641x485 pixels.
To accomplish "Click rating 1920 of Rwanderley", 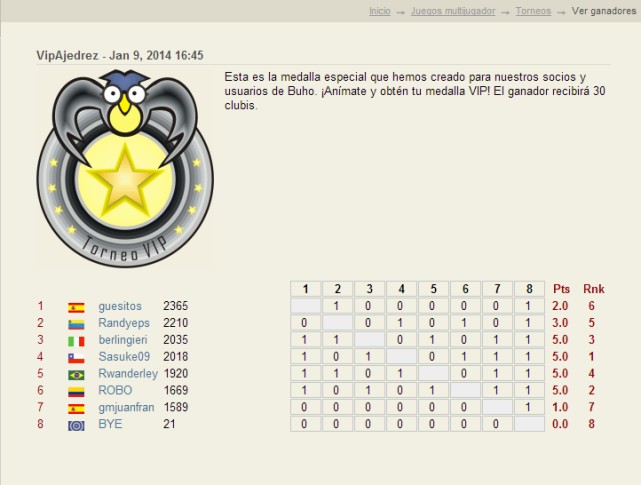I will (176, 373).
